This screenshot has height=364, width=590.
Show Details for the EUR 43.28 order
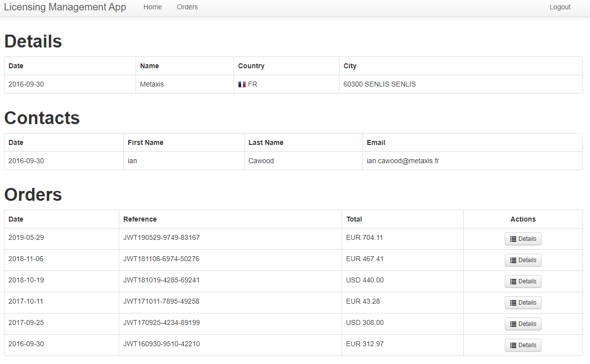coord(523,303)
